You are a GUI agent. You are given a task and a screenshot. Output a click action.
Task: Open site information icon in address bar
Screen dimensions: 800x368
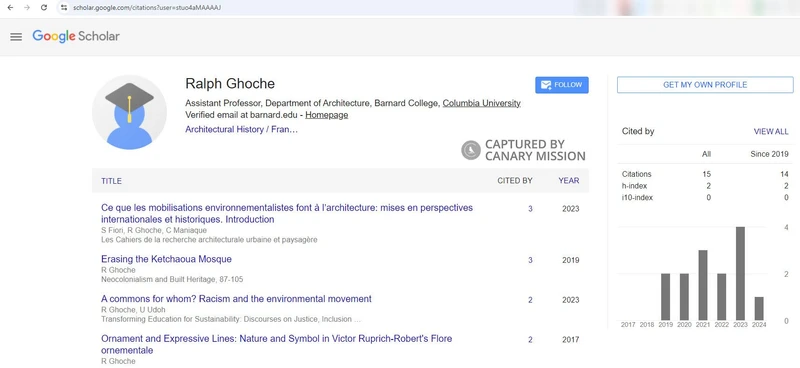pos(63,8)
